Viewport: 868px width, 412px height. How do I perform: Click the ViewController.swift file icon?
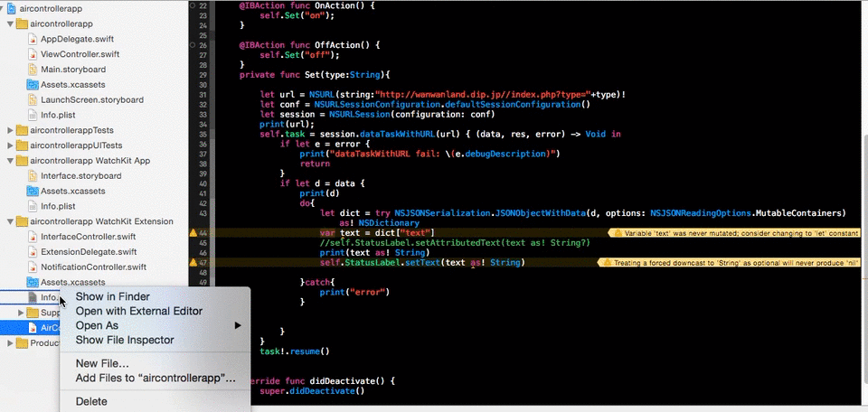coord(33,54)
